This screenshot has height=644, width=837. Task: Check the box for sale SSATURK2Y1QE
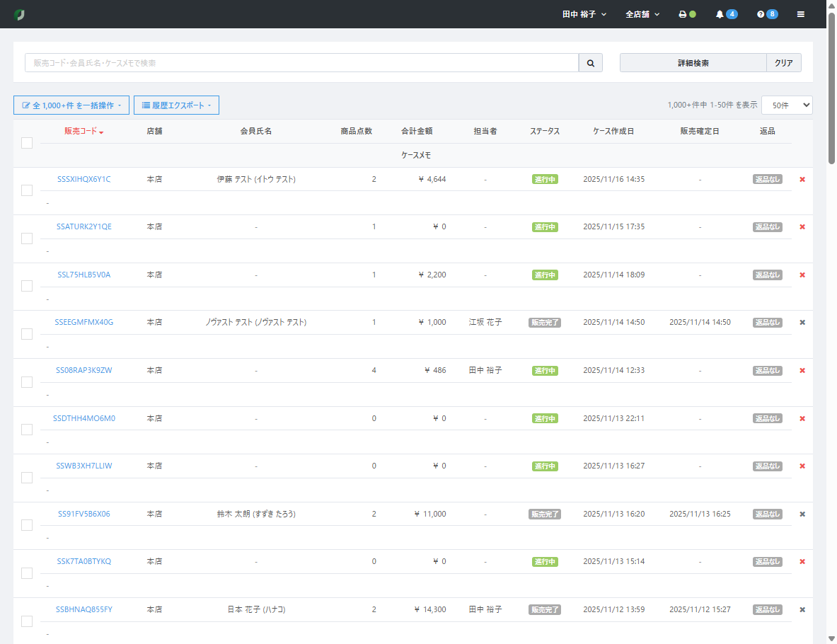(x=27, y=238)
